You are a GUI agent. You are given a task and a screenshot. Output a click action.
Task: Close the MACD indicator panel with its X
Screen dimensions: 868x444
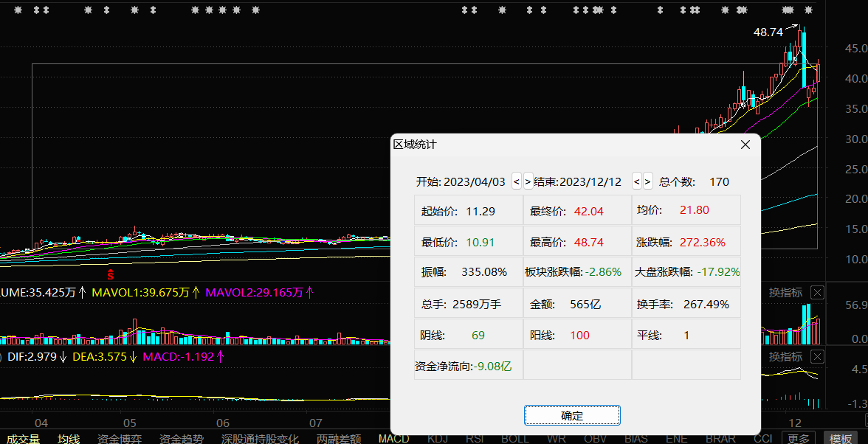(817, 357)
